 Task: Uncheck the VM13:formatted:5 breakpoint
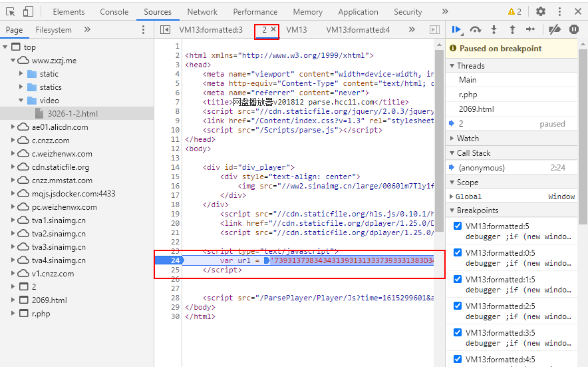[x=458, y=226]
